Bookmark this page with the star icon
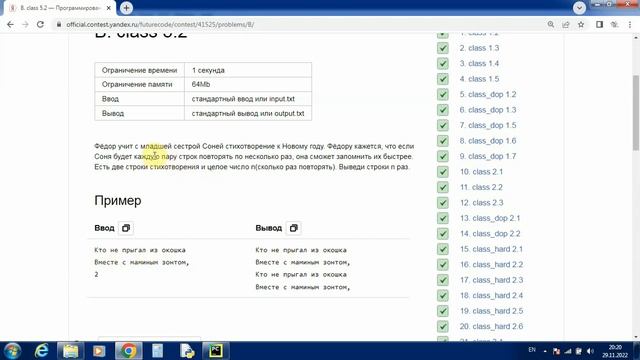 pos(581,24)
